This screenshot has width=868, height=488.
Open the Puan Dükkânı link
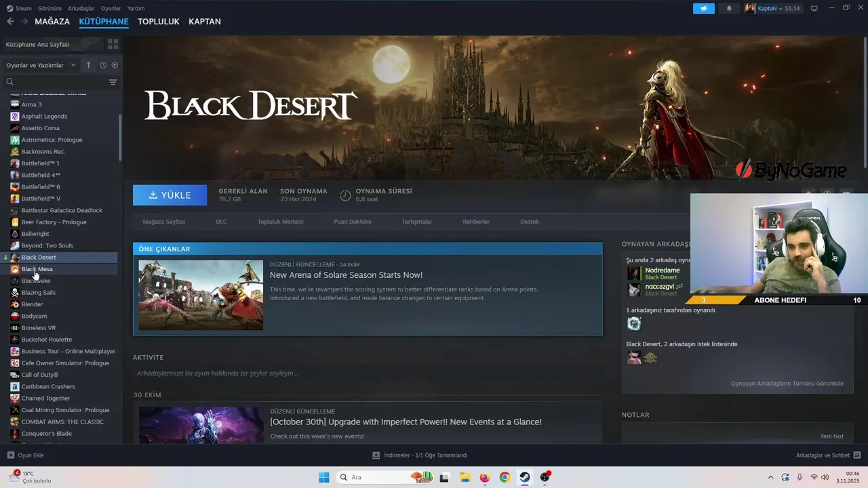pos(352,222)
